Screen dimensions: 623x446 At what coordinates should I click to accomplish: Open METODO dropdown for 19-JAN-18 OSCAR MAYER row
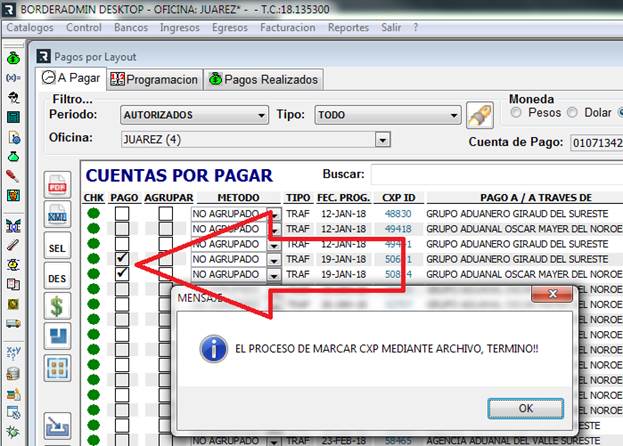274,275
